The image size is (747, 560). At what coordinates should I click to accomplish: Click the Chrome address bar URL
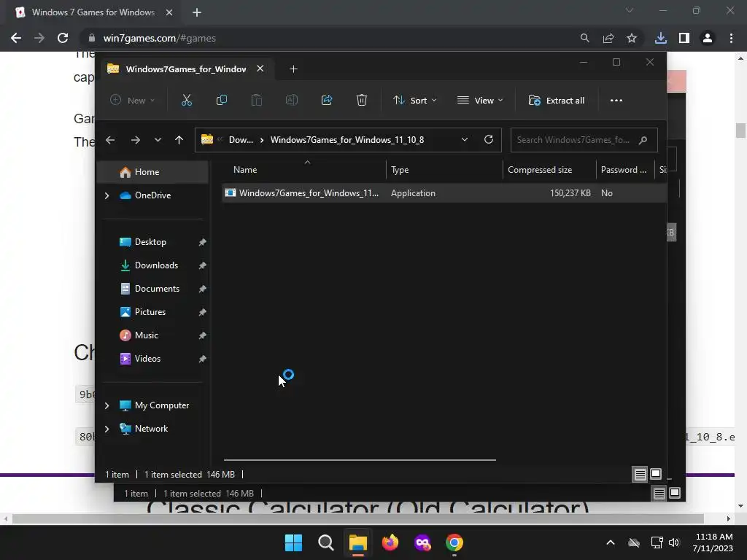coord(160,38)
